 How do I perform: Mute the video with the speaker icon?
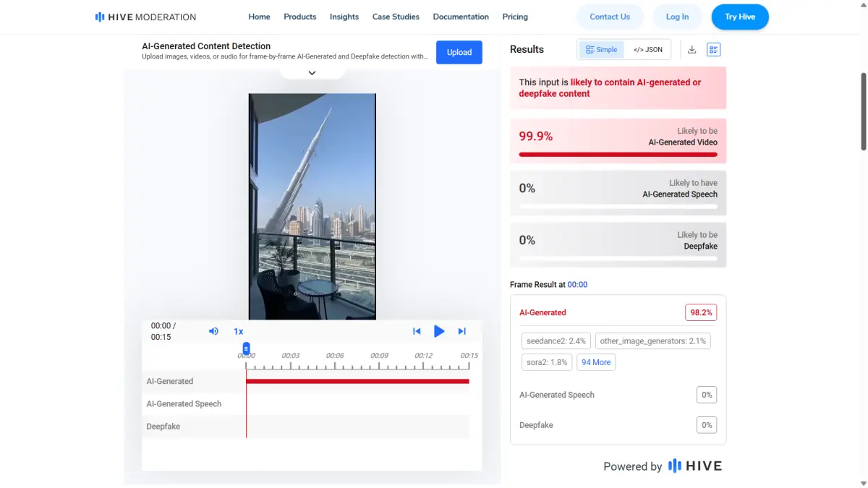(x=213, y=331)
